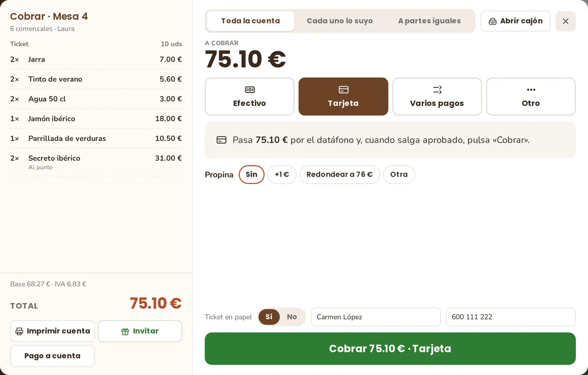Image resolution: width=588 pixels, height=375 pixels.
Task: Open Otra custom tip option
Action: coord(399,175)
